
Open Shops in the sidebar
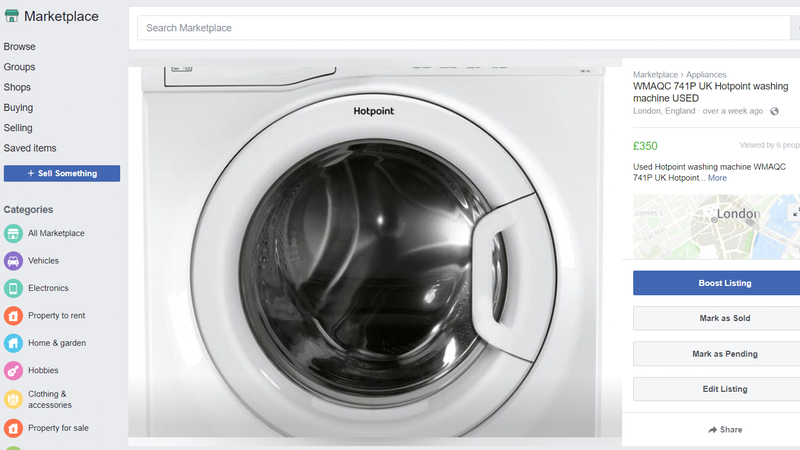(17, 87)
